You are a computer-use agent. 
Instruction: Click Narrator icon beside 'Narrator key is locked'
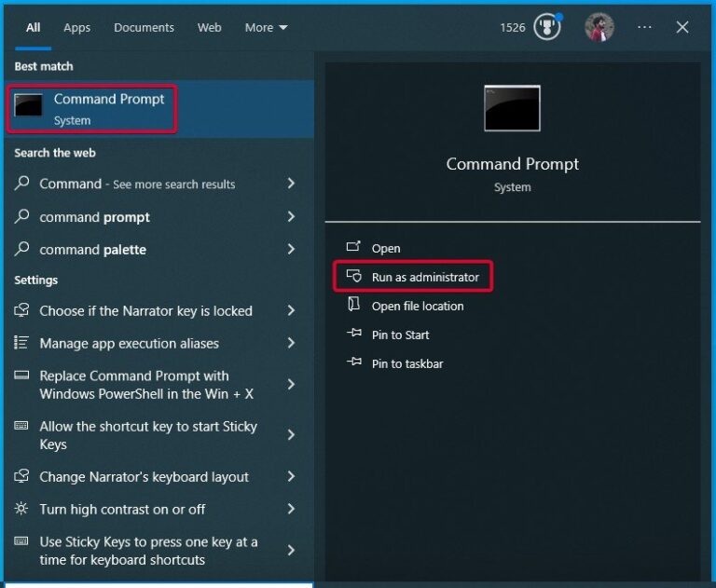21,310
